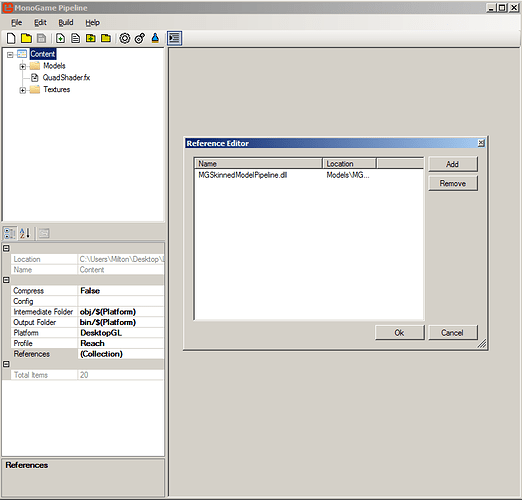Collapse the category containing Compress setting
The width and height of the screenshot is (522, 500).
click(x=6, y=280)
